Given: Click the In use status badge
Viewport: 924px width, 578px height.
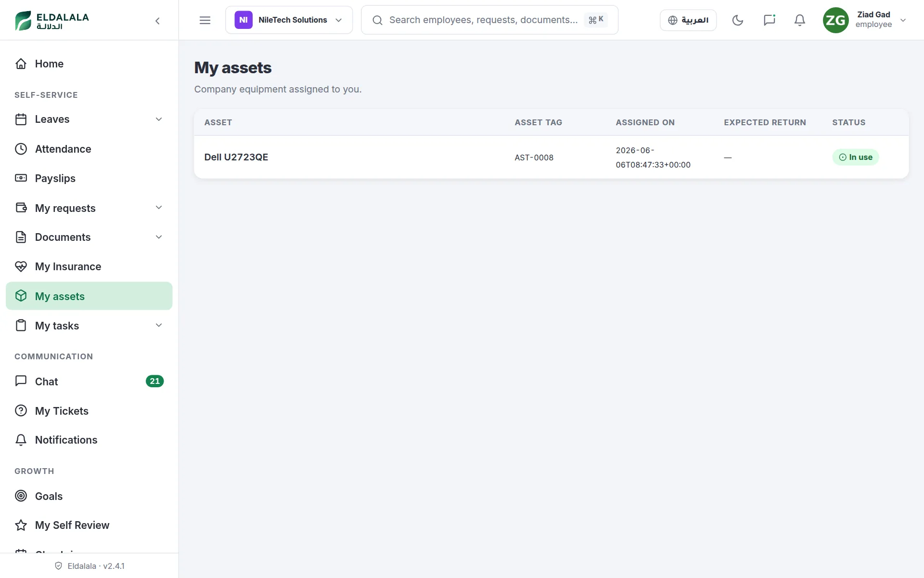Looking at the screenshot, I should point(855,157).
